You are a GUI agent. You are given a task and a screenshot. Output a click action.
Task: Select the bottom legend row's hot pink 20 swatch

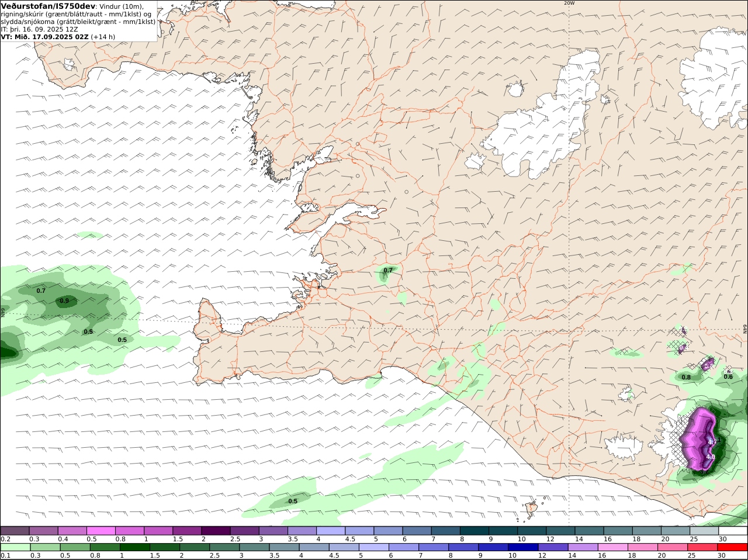pyautogui.click(x=673, y=547)
